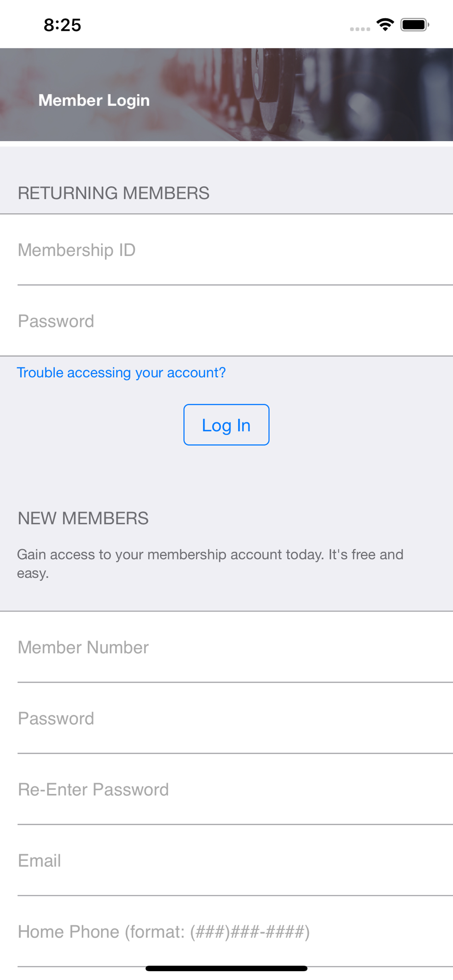
Task: Tap the Member Login header title
Action: pos(94,100)
